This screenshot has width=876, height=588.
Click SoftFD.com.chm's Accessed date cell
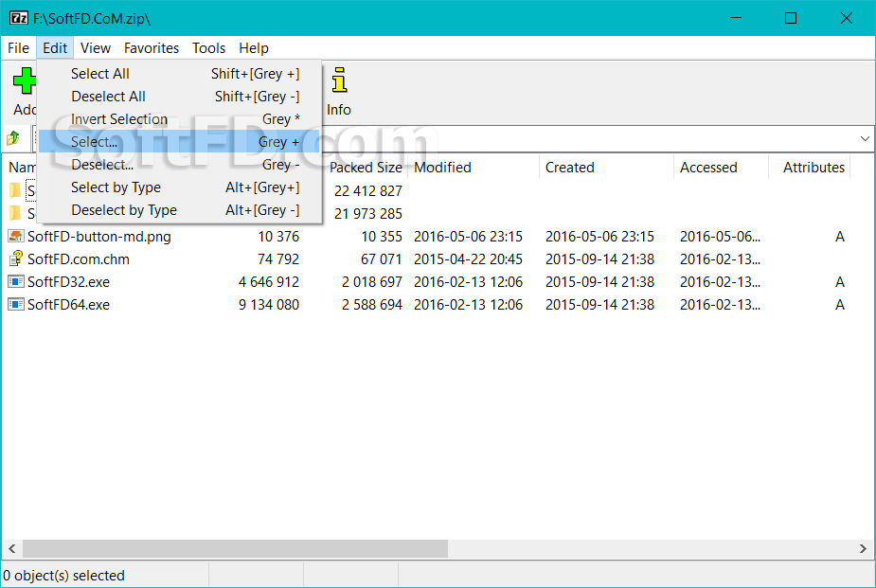pos(720,259)
